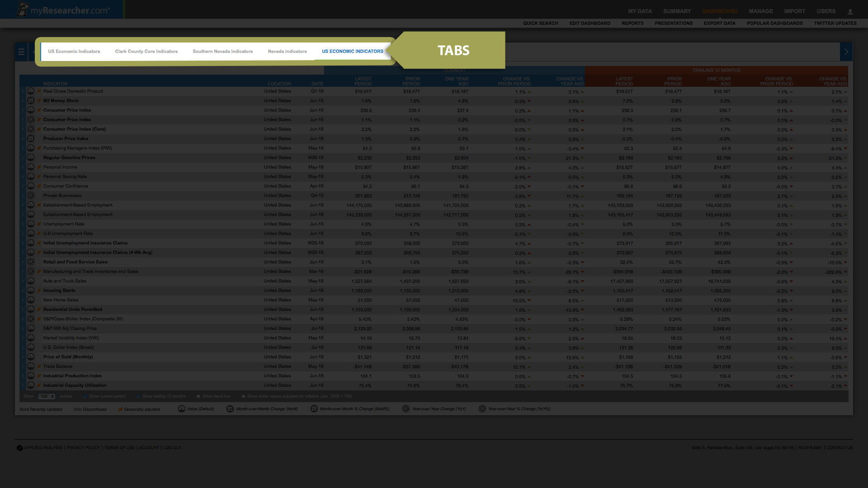
Task: Click the EXPORT DATA link
Action: point(720,23)
